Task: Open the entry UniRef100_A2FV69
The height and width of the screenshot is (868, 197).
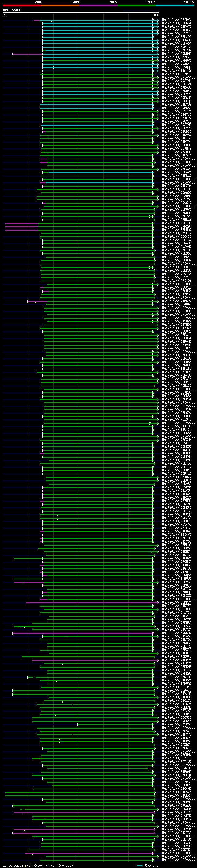Action: click(176, 582)
